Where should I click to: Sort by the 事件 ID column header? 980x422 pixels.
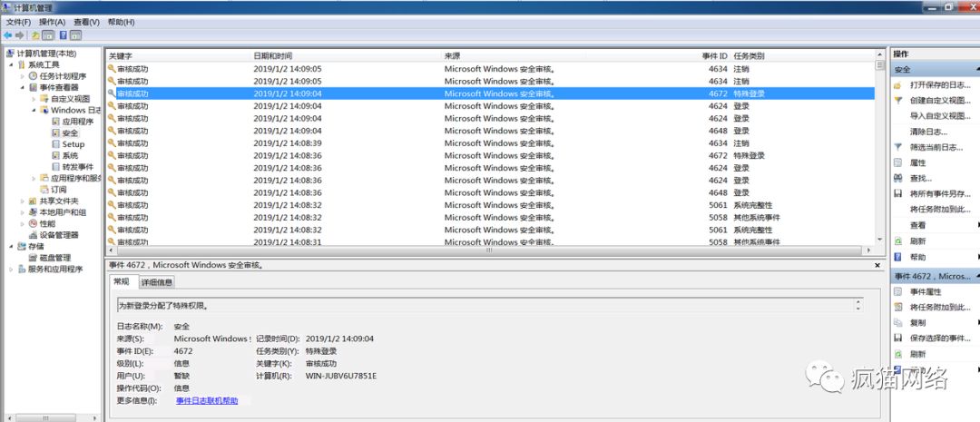pyautogui.click(x=714, y=56)
